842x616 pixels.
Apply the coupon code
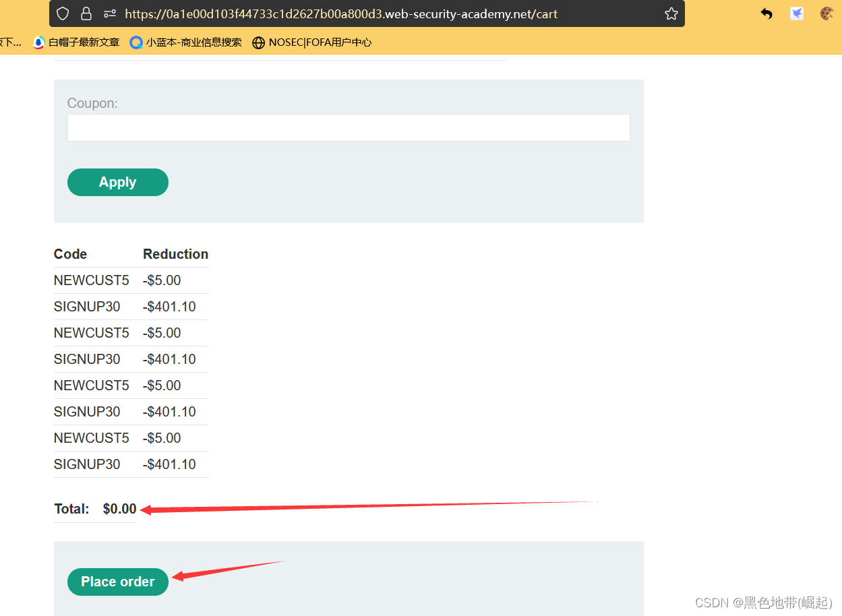pyautogui.click(x=118, y=182)
